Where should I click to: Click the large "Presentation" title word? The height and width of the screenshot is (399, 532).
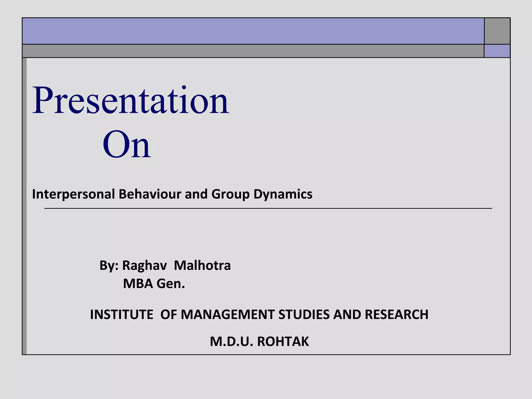(130, 101)
